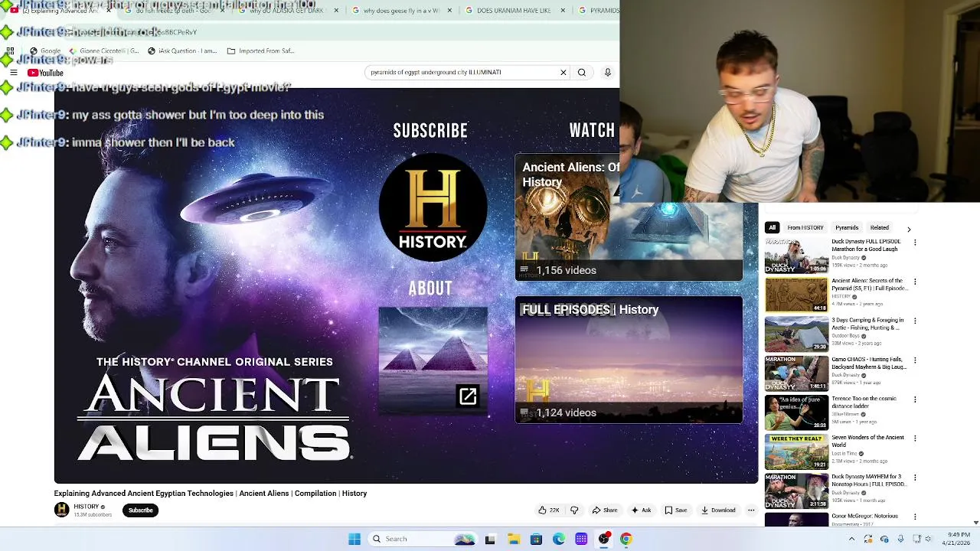Open Task View on the taskbar
980x551 pixels.
click(490, 539)
